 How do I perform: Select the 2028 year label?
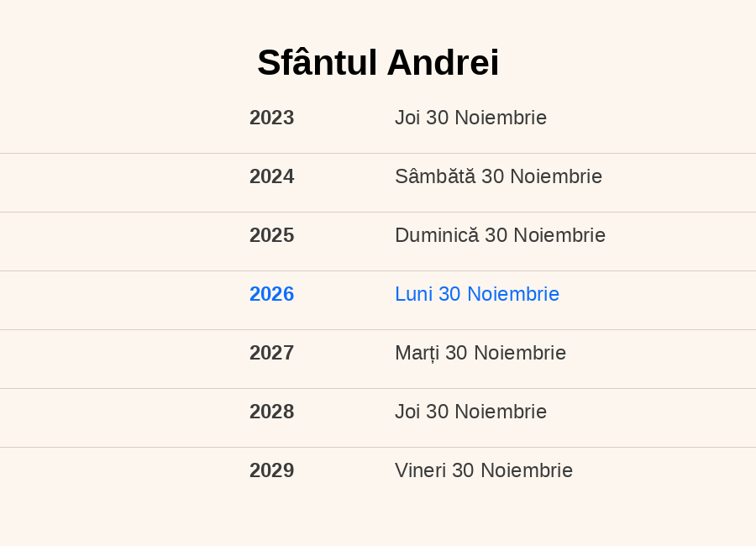[x=271, y=412]
